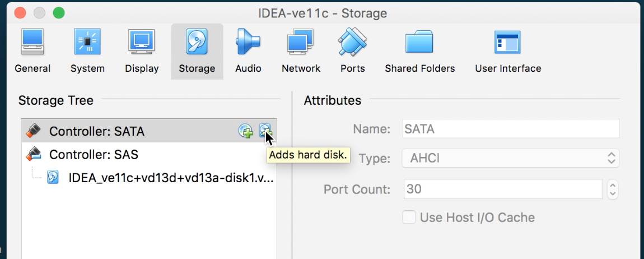Click the add hard disk icon
644x259 pixels.
coord(264,131)
